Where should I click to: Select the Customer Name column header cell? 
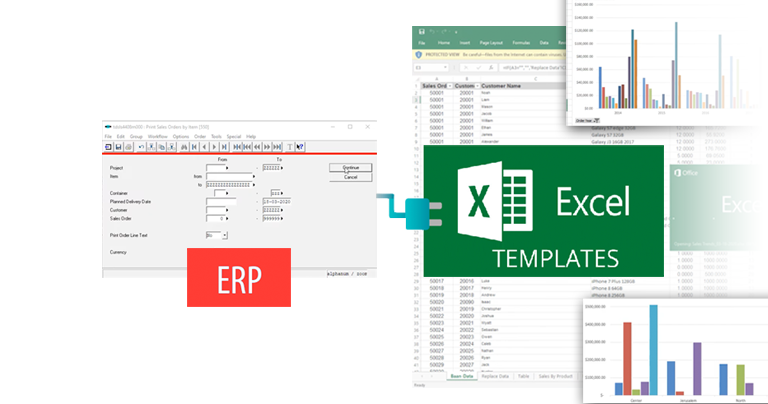click(523, 86)
